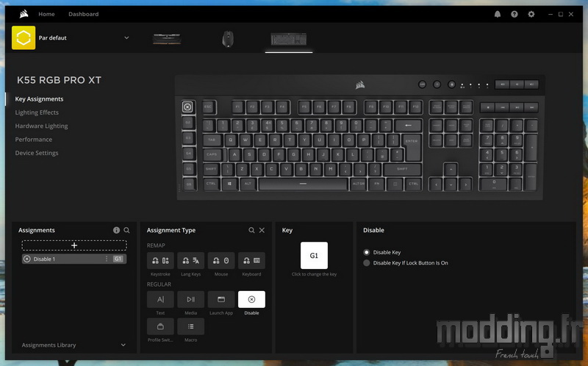
Task: Select the Disable 1 assignment row
Action: pos(74,259)
